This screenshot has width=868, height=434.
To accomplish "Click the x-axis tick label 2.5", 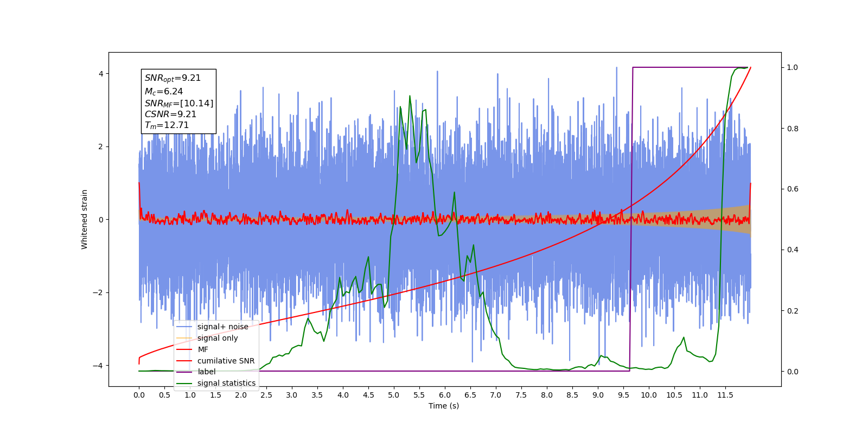I will tap(266, 395).
